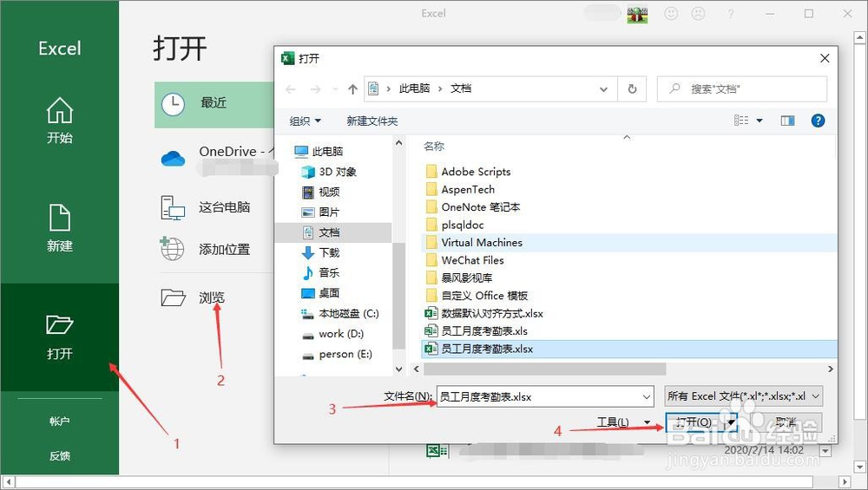Toggle the preview pane icon

(787, 121)
